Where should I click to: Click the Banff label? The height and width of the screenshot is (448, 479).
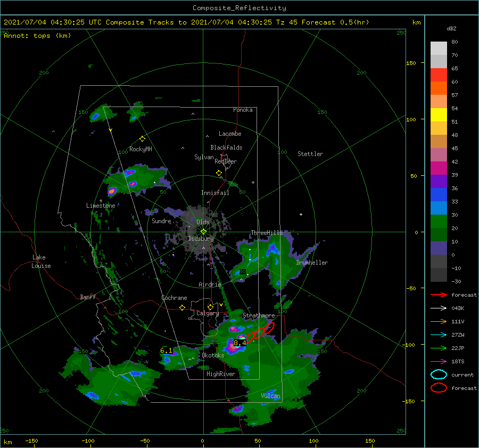(88, 297)
